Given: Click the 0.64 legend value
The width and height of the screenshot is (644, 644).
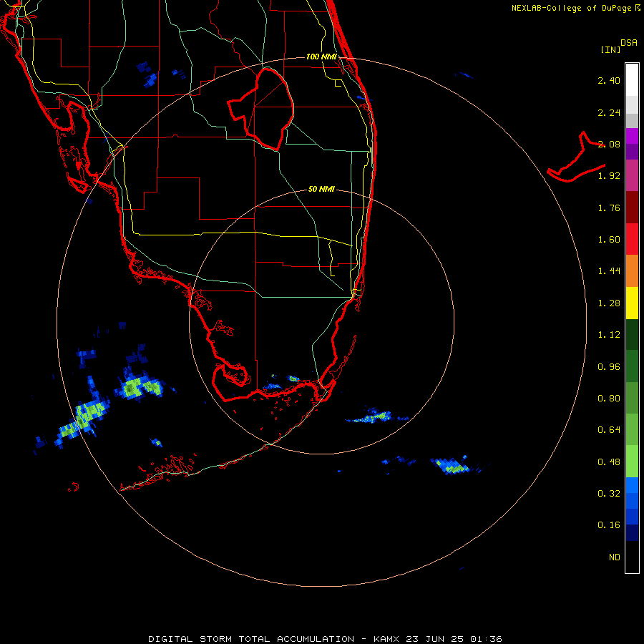Looking at the screenshot, I should [609, 430].
